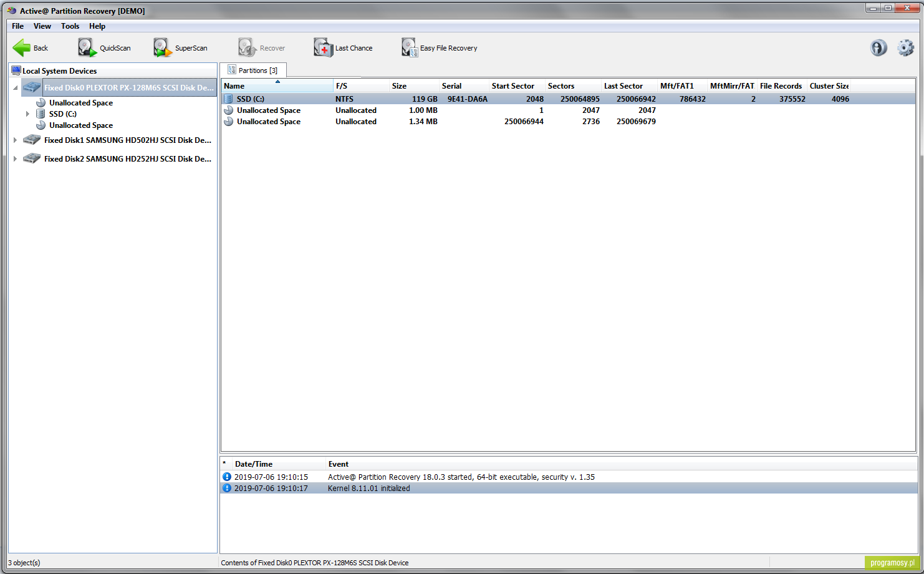Expand the Fixed Disk2 SAMSUNG HD252HJ node

pos(15,158)
